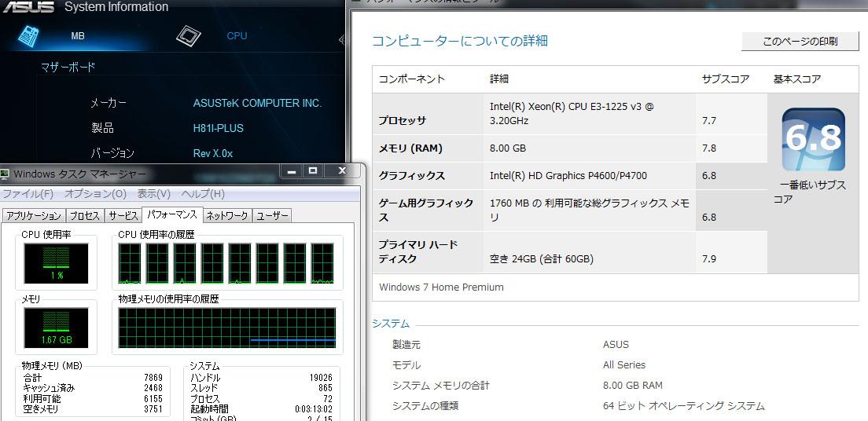Viewport: 868px width, 421px height.
Task: Click the H81I-PLUS product value
Action: [x=218, y=128]
